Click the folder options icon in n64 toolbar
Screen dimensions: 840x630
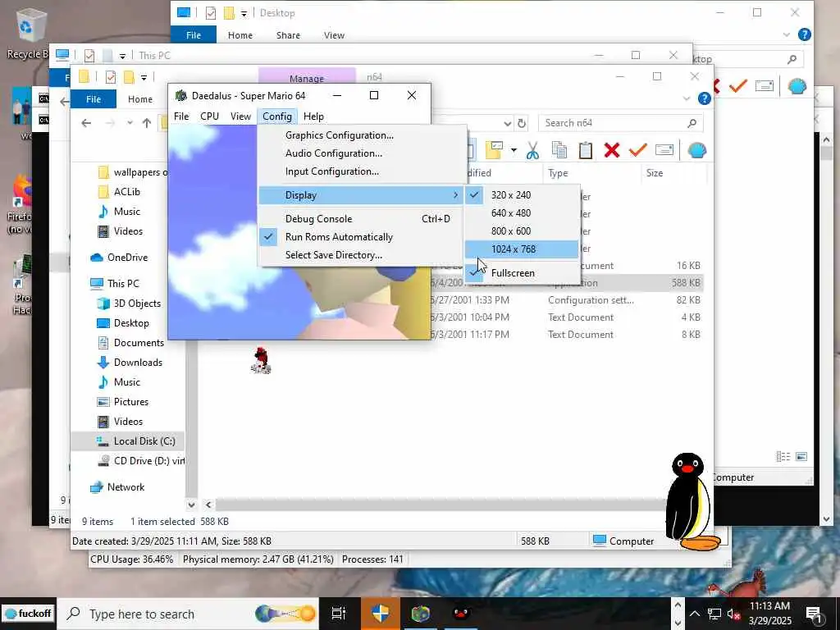coord(494,151)
